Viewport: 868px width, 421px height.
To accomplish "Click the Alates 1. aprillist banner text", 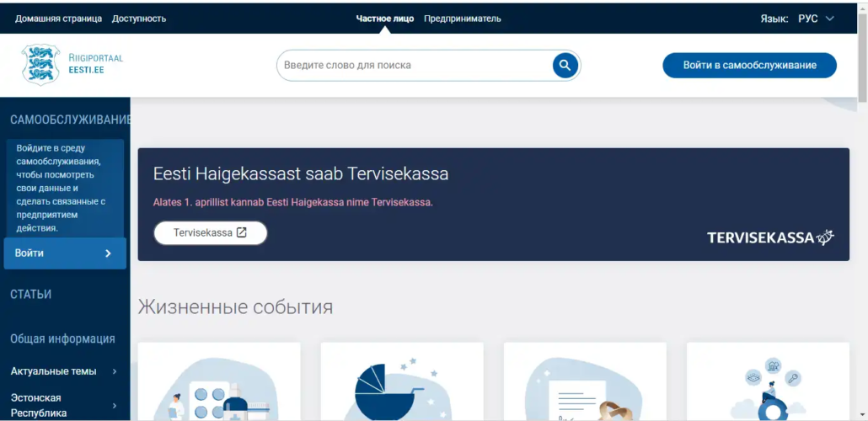I will (x=292, y=202).
